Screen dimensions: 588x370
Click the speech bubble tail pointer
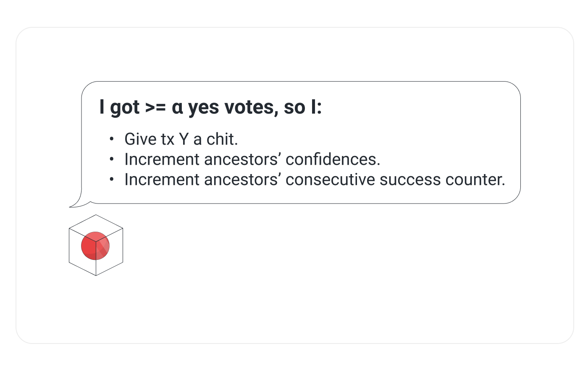[78, 201]
